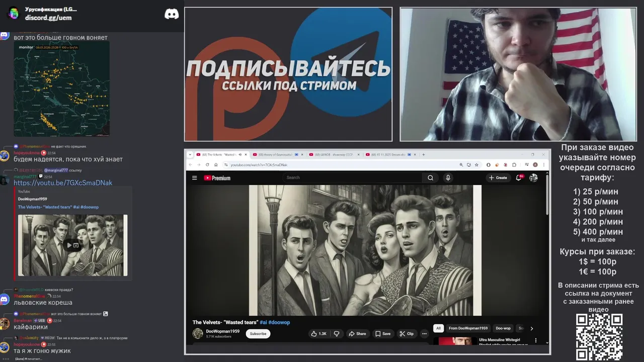Click the DooWopman1959 channel avatar
Viewport: 644px width, 362px height.
(x=198, y=333)
